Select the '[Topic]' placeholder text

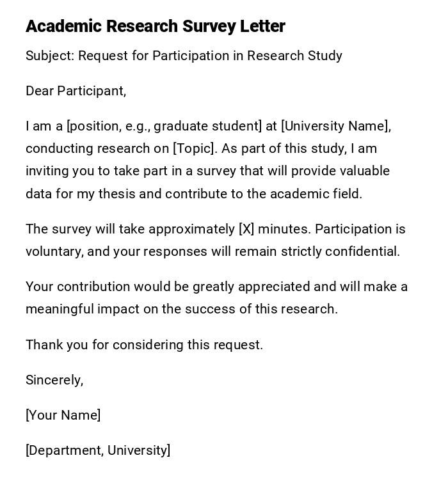tap(195, 148)
